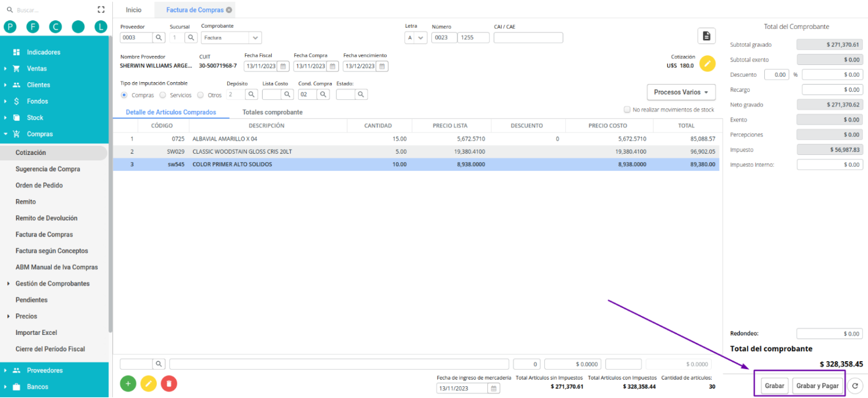Image resolution: width=868 pixels, height=398 pixels.
Task: Open Remito de Devolución
Action: click(53, 218)
